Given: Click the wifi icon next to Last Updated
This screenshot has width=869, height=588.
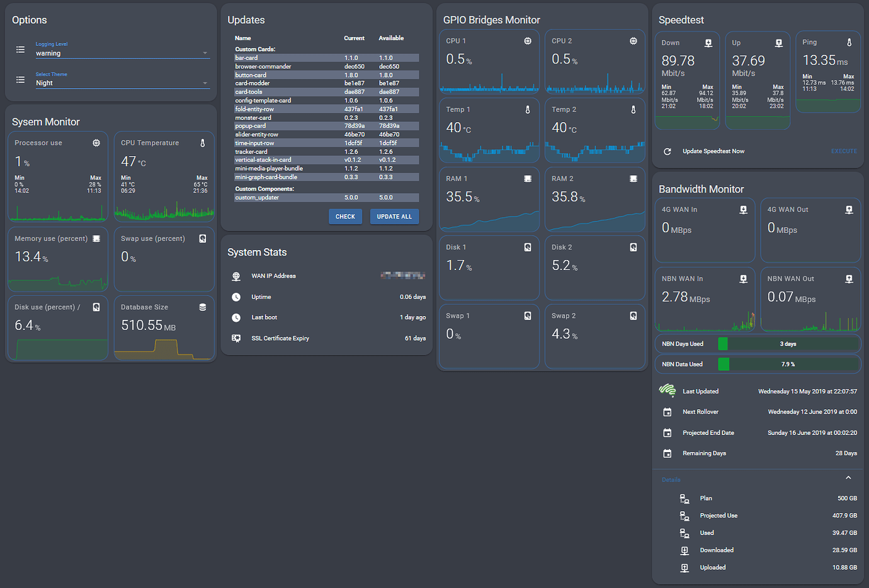Looking at the screenshot, I should [x=667, y=390].
